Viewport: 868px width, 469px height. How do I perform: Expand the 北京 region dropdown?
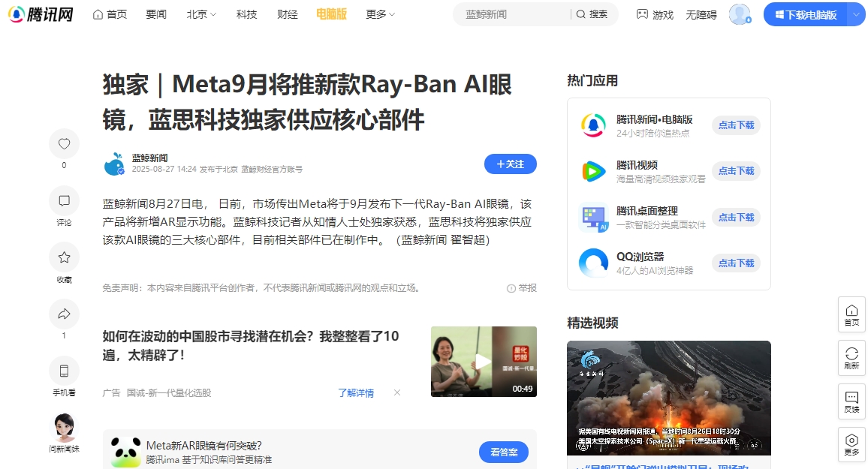tap(201, 14)
